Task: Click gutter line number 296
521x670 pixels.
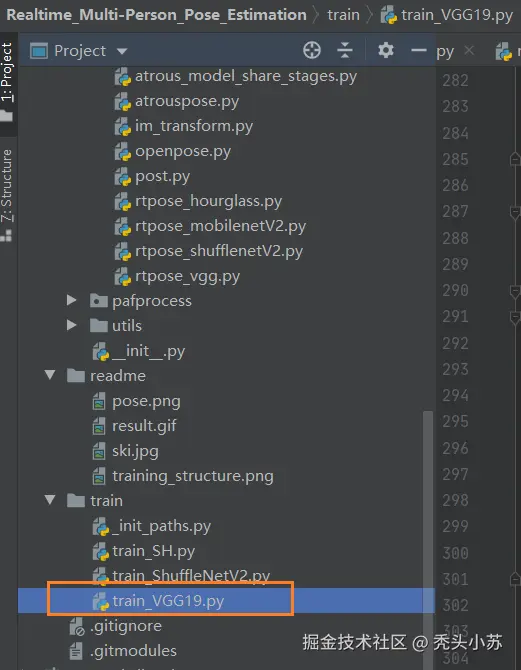Action: [x=455, y=448]
